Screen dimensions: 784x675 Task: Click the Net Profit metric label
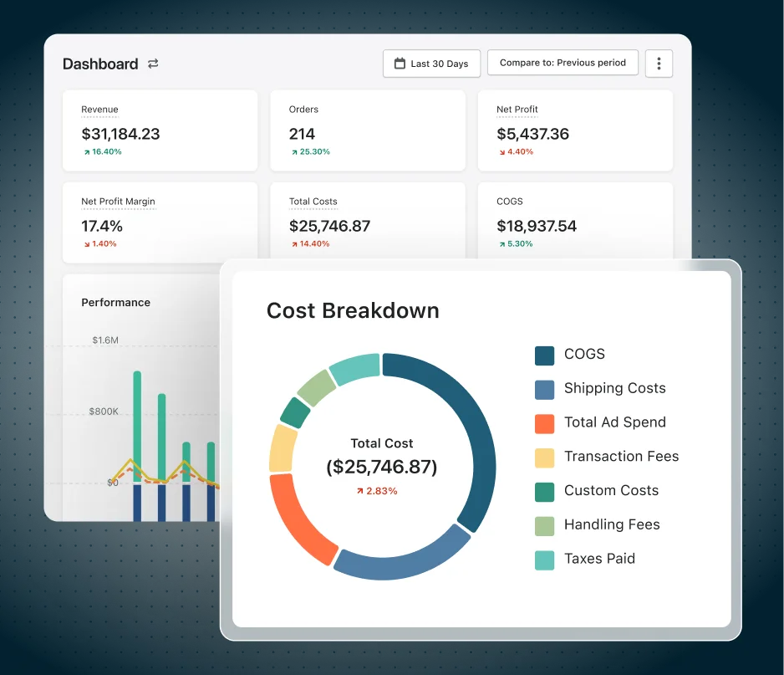click(517, 109)
